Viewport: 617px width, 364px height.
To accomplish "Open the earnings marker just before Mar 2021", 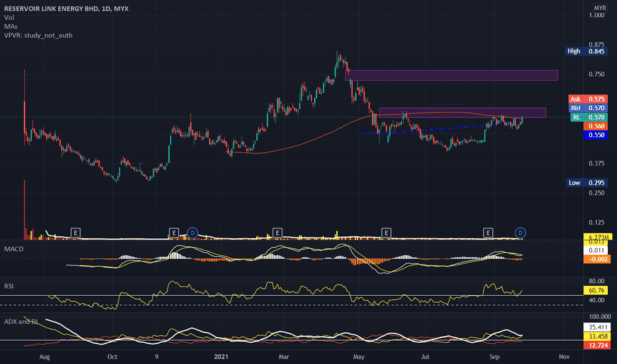I will click(x=277, y=233).
